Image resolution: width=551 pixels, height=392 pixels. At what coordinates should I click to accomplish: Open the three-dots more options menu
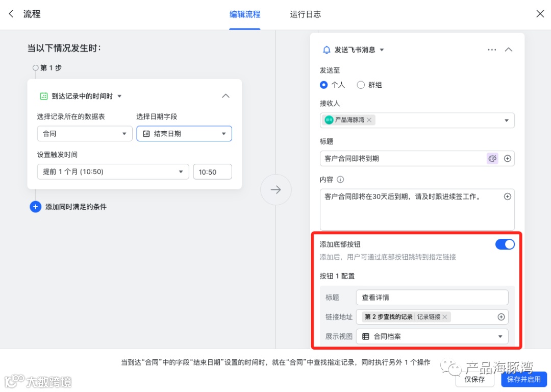point(492,50)
